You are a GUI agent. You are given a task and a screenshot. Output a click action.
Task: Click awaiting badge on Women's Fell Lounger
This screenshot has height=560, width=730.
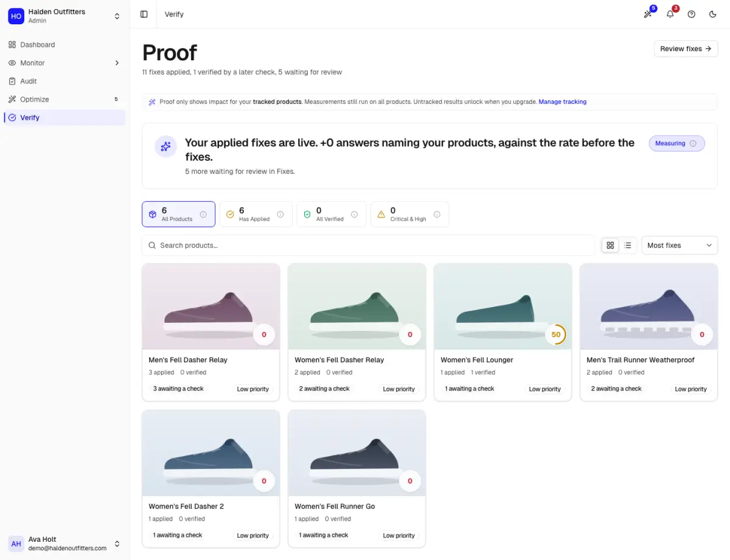click(470, 389)
